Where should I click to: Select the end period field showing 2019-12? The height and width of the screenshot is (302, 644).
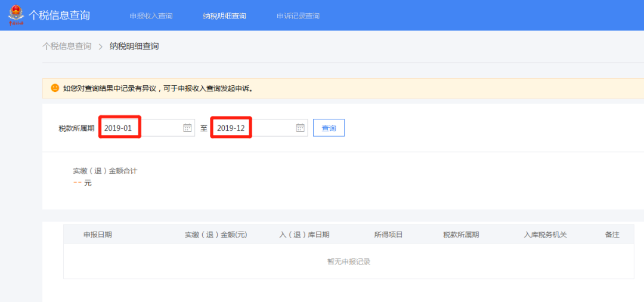(x=260, y=128)
